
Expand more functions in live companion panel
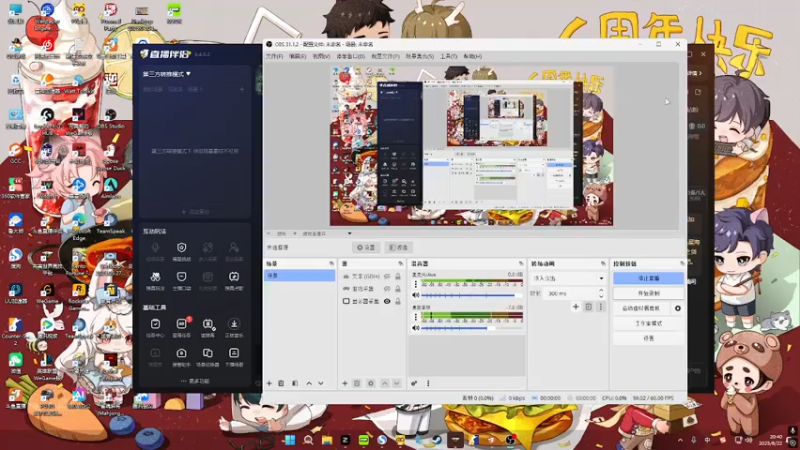click(194, 381)
